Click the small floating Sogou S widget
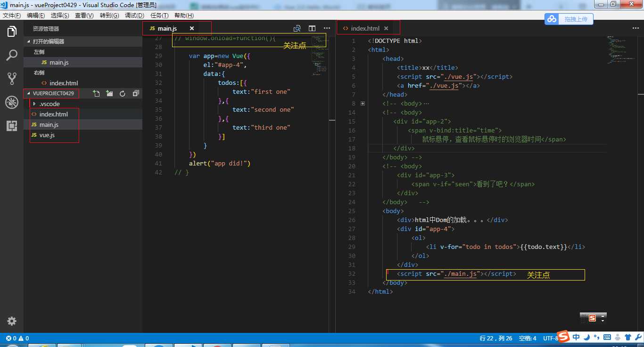 point(593,318)
